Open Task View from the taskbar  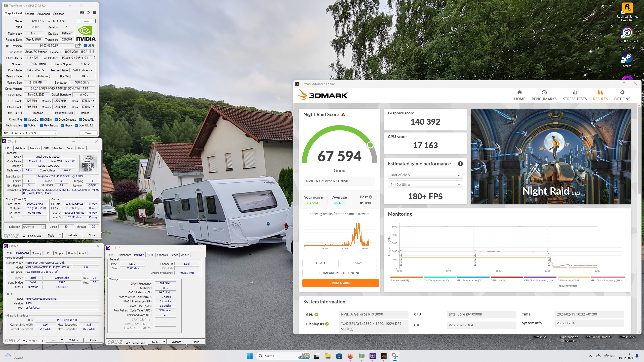coord(316,356)
